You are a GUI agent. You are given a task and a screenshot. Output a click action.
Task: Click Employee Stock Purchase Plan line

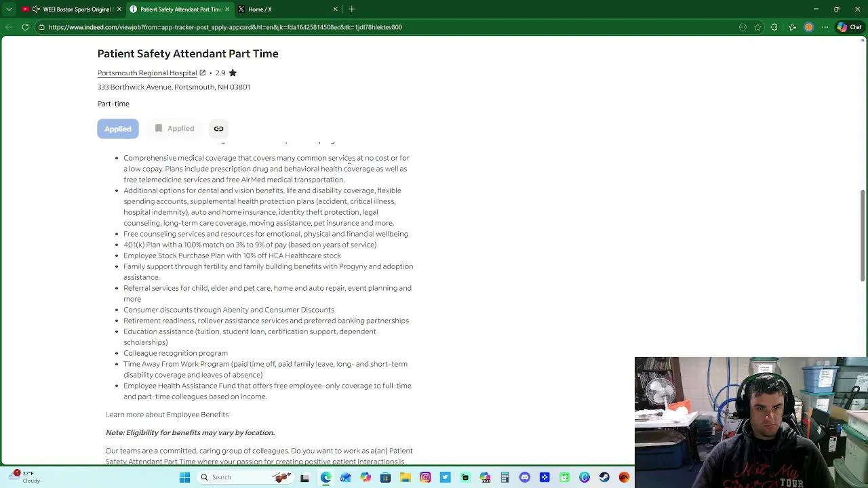pyautogui.click(x=232, y=256)
